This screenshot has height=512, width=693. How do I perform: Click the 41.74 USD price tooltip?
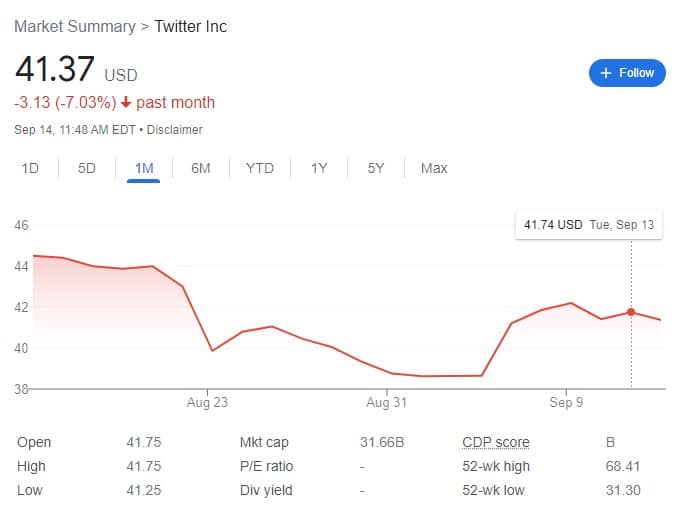(589, 225)
